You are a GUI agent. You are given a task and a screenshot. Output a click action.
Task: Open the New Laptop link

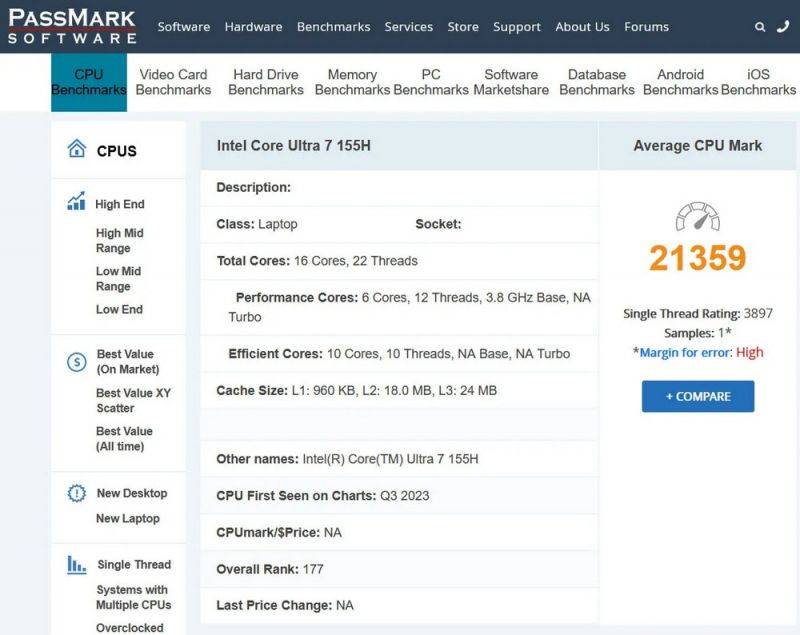(x=128, y=518)
